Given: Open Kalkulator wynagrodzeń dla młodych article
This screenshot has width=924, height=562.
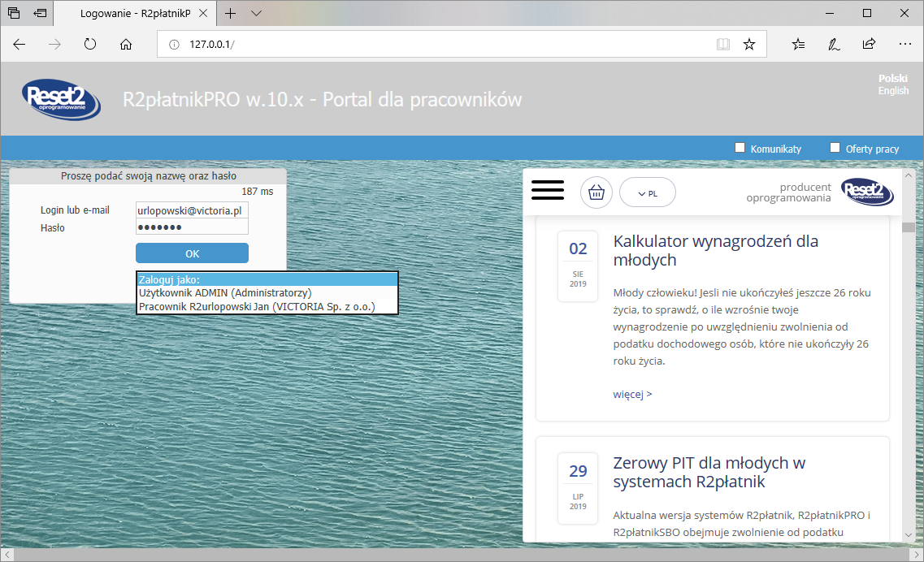Looking at the screenshot, I should [x=715, y=250].
